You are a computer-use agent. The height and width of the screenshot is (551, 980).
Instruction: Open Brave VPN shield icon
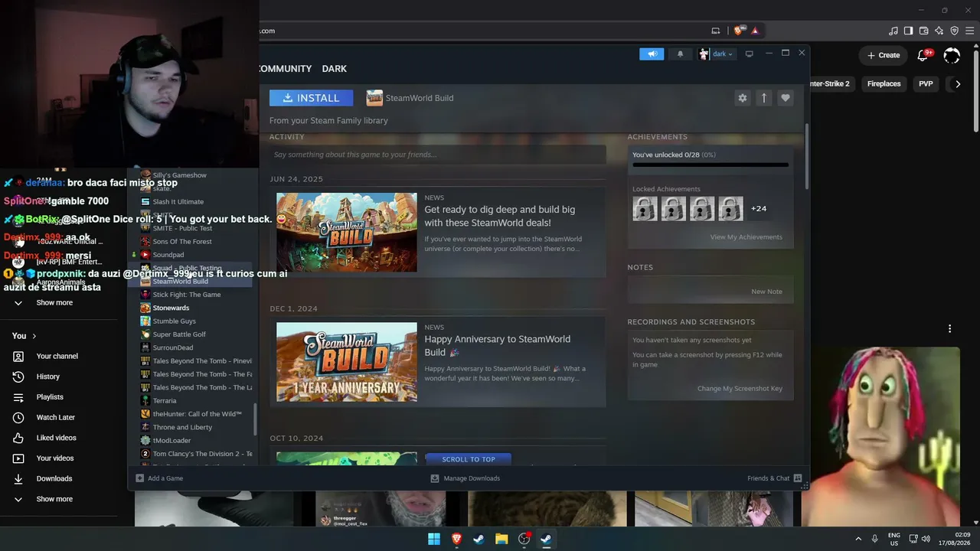click(x=955, y=31)
